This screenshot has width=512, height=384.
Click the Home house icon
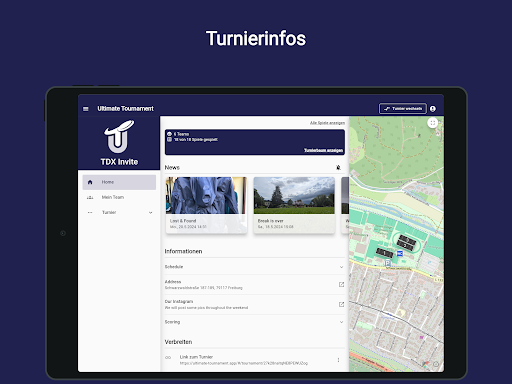coord(90,182)
